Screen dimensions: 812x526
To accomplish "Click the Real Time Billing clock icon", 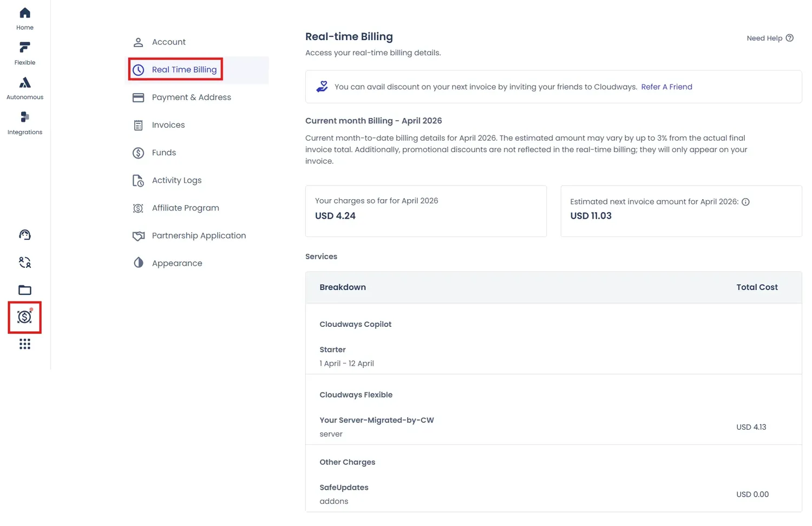I will click(139, 70).
